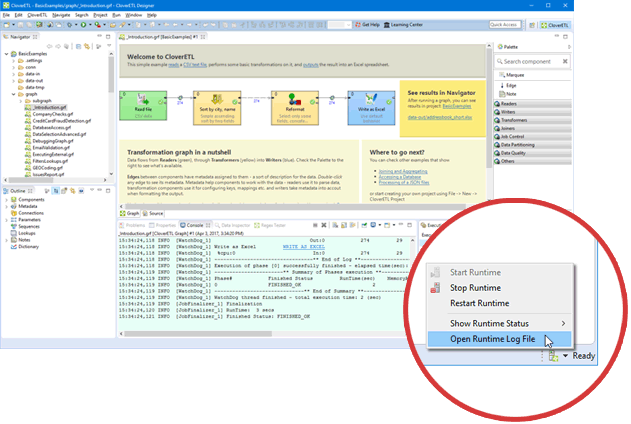The image size is (631, 424).
Task: Open data-out/addressbook_short.xlsx link
Action: pos(440,117)
